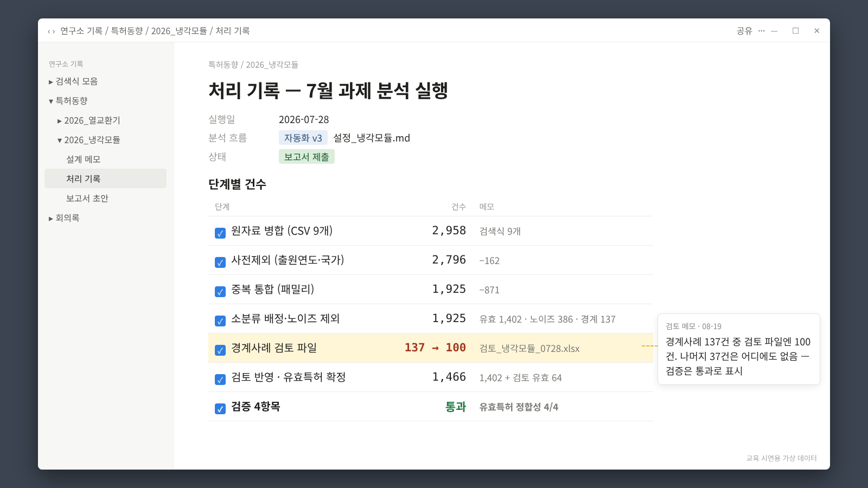Open the 설계 메모 page
Image resolution: width=868 pixels, height=488 pixels.
84,159
